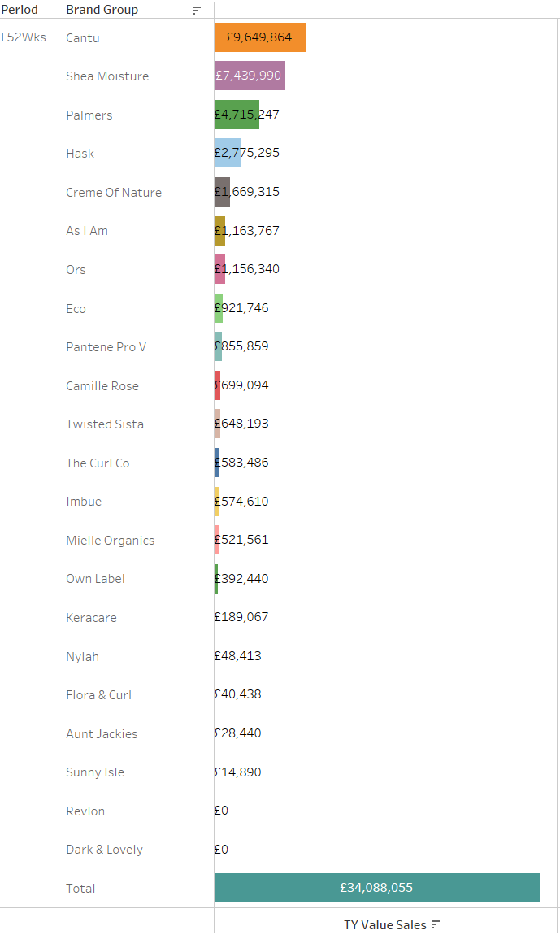Click the teal Total bar
The height and width of the screenshot is (935, 560).
(377, 888)
